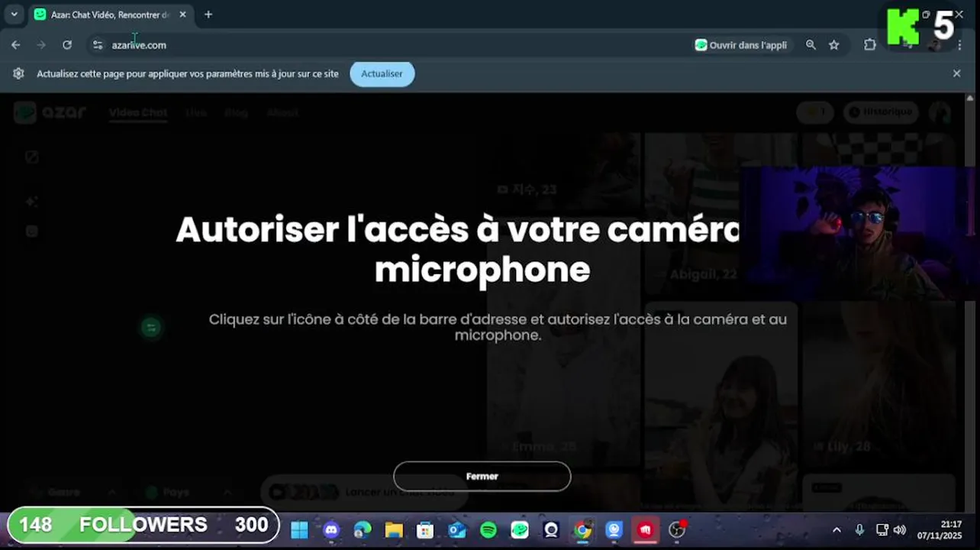Dismiss the update-settings info bar

[x=956, y=73]
